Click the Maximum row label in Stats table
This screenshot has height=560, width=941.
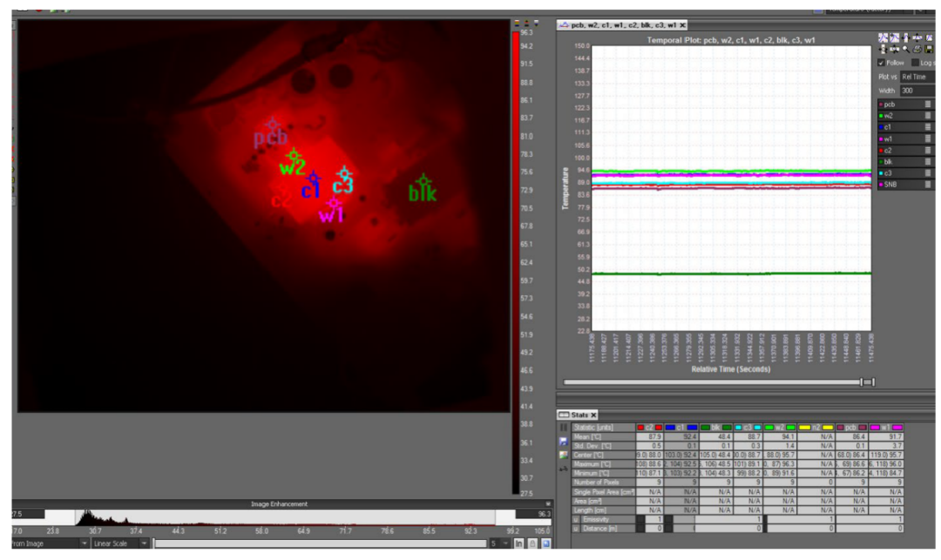point(604,464)
